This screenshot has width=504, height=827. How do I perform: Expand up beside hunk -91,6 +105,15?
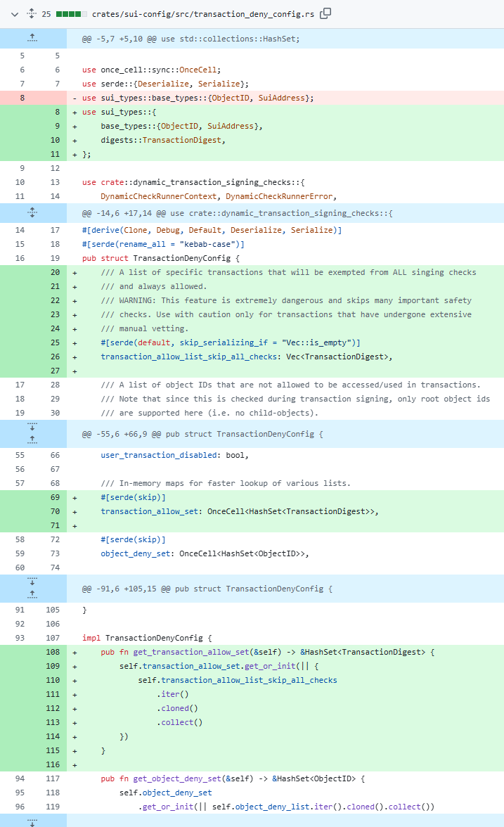click(33, 594)
